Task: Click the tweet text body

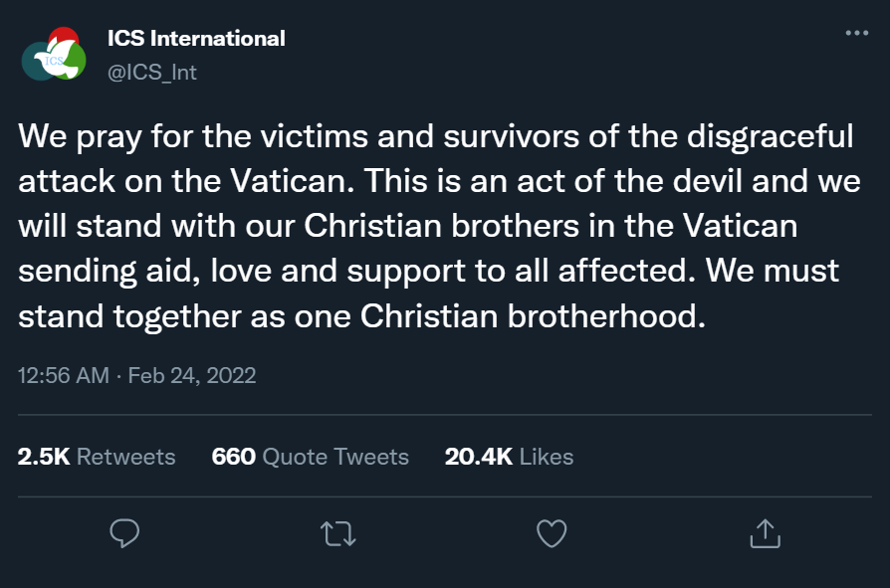Action: [438, 227]
